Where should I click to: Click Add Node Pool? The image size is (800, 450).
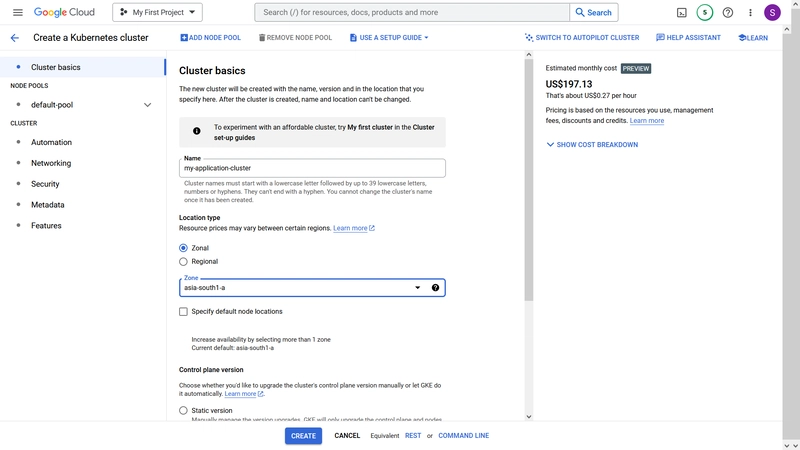tap(210, 38)
